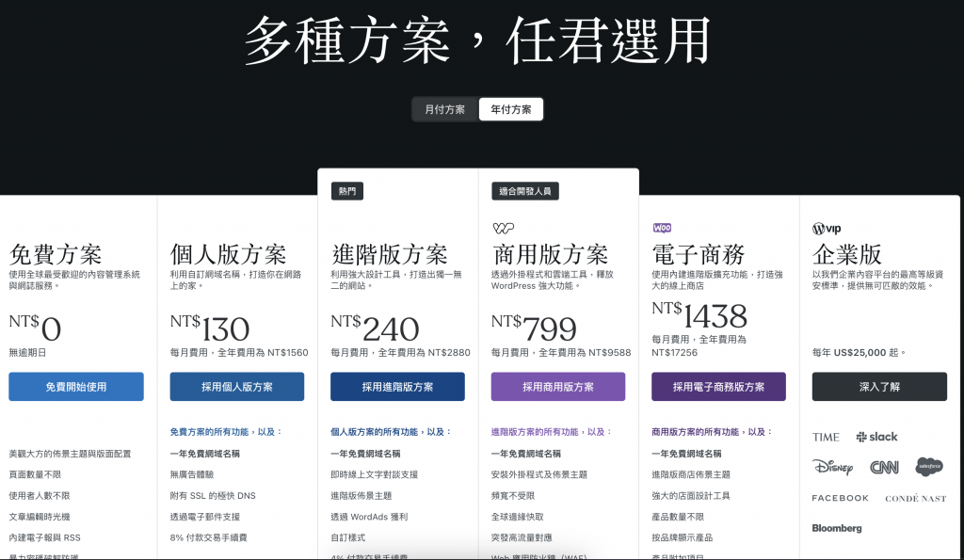
Task: Click the 商用版方案 plan heading
Action: click(x=550, y=254)
